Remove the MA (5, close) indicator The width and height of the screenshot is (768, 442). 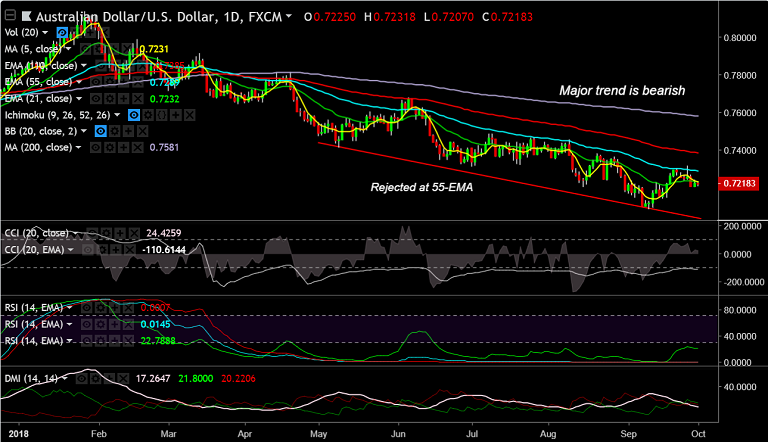pos(127,49)
